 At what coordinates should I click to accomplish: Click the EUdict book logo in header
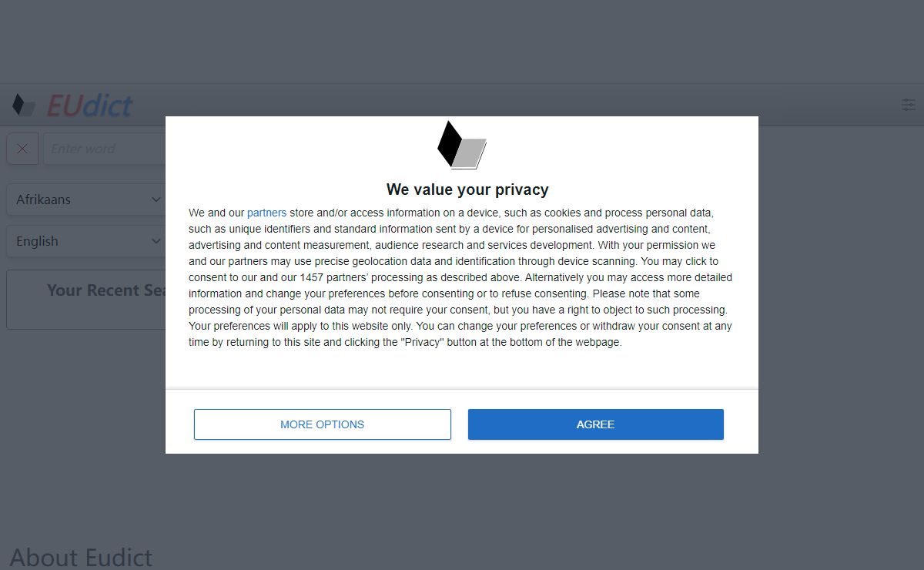24,105
